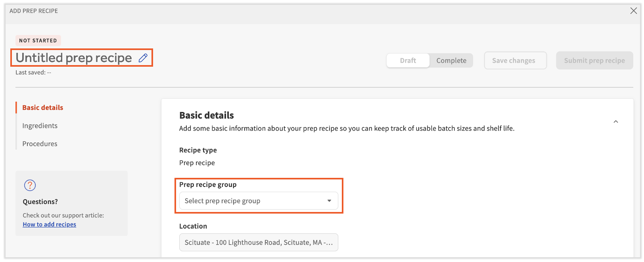The width and height of the screenshot is (644, 262).
Task: Collapse the Basic details section chevron
Action: pos(615,122)
